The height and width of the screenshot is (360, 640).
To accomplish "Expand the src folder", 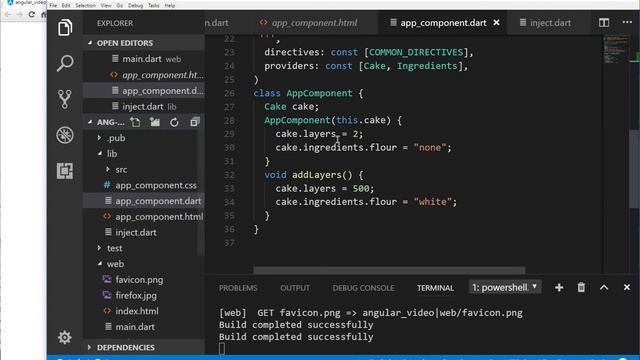I will tap(108, 169).
